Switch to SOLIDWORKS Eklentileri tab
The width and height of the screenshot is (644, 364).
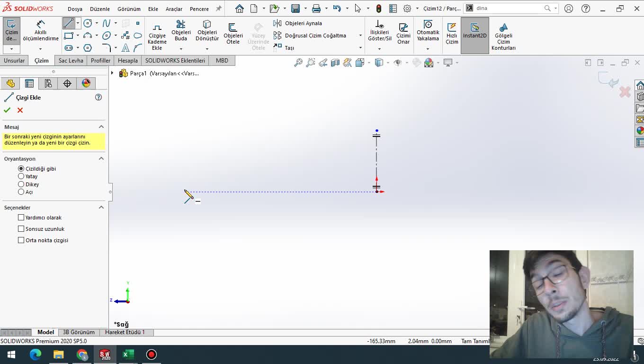(175, 61)
